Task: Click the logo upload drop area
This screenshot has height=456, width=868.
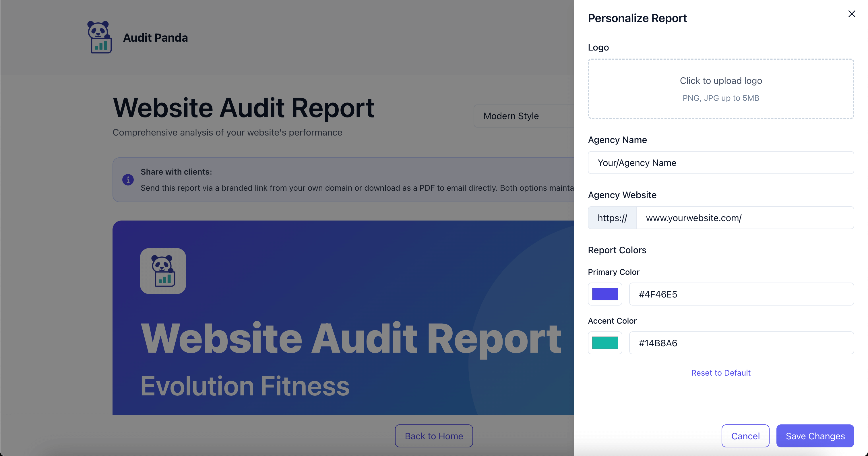Action: (720, 89)
